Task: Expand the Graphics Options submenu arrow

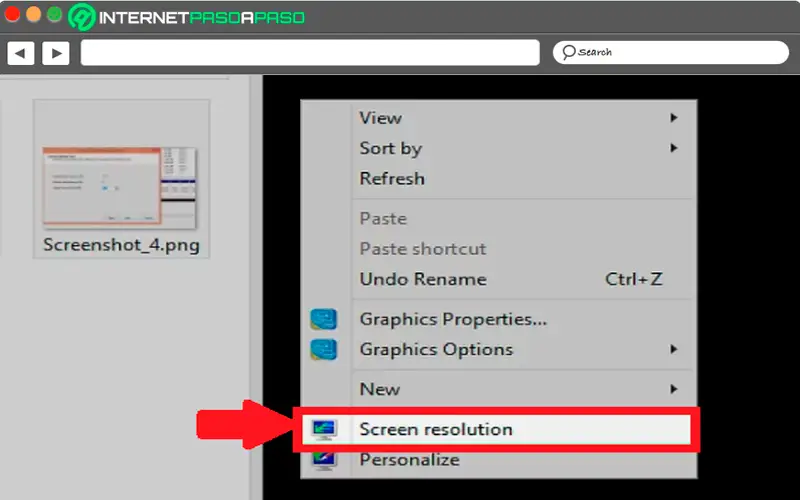Action: [x=674, y=349]
